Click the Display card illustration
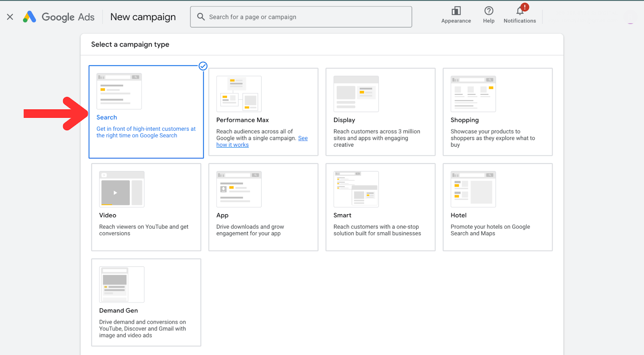Image resolution: width=644 pixels, height=355 pixels. 356,94
